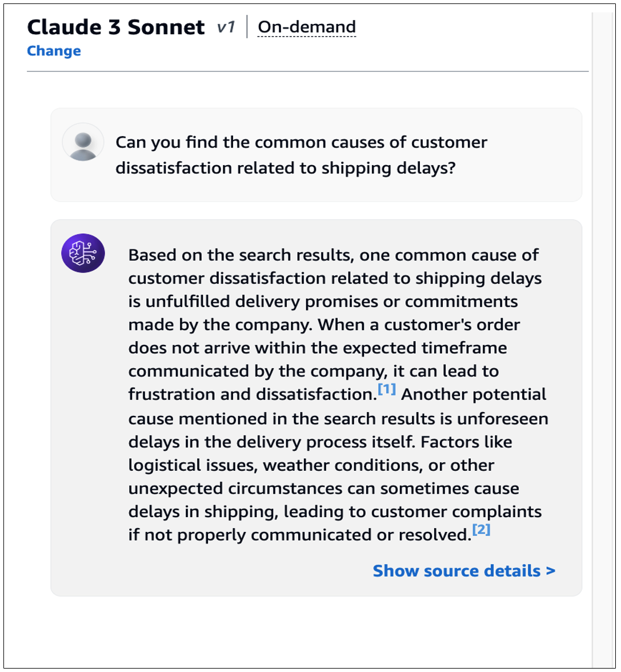621x672 pixels.
Task: Open the On-demand throughput option
Action: [306, 27]
